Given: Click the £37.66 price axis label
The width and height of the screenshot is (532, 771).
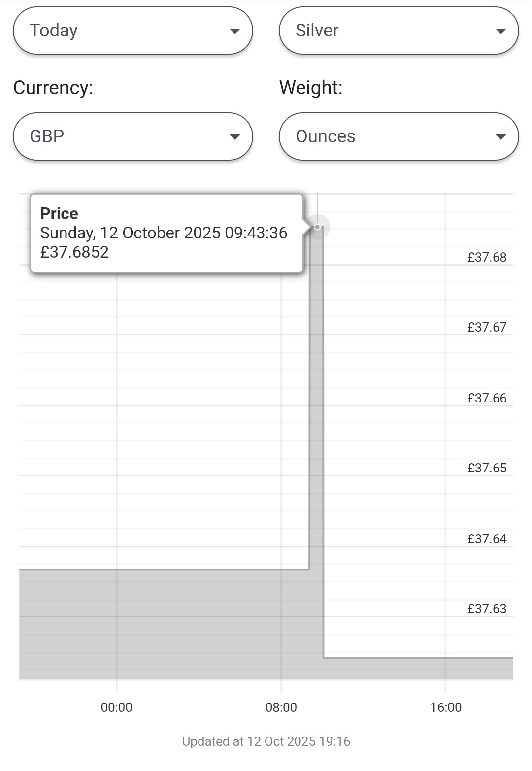Looking at the screenshot, I should point(487,398).
